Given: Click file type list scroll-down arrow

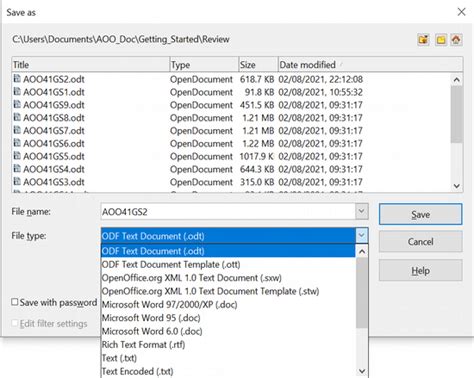Looking at the screenshot, I should coord(362,371).
